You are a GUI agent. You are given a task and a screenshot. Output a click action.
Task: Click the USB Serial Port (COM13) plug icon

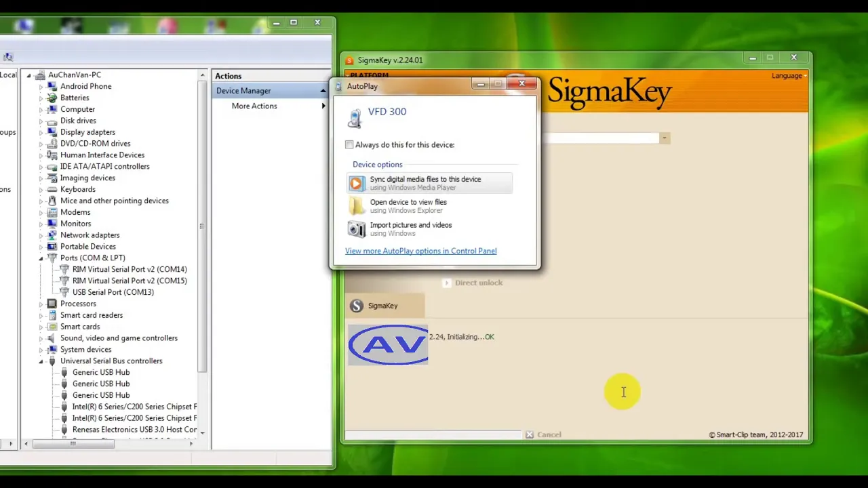click(64, 292)
